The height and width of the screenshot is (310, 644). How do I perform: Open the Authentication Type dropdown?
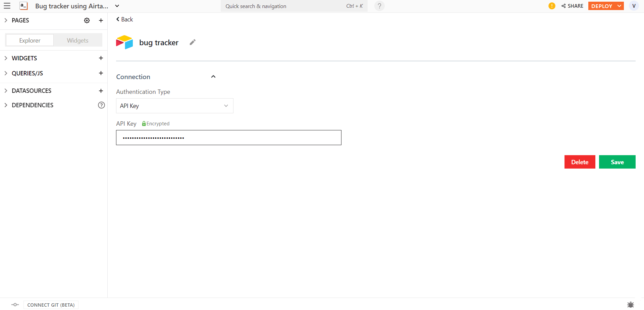pos(174,106)
